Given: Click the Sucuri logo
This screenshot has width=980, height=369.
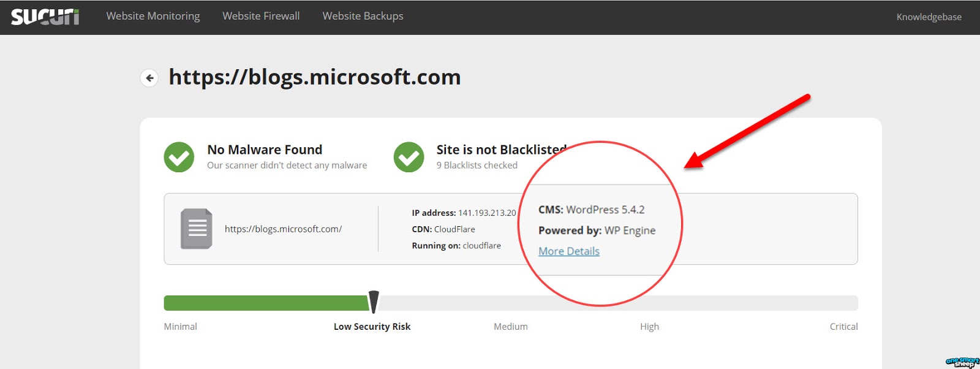Looking at the screenshot, I should click(x=45, y=17).
